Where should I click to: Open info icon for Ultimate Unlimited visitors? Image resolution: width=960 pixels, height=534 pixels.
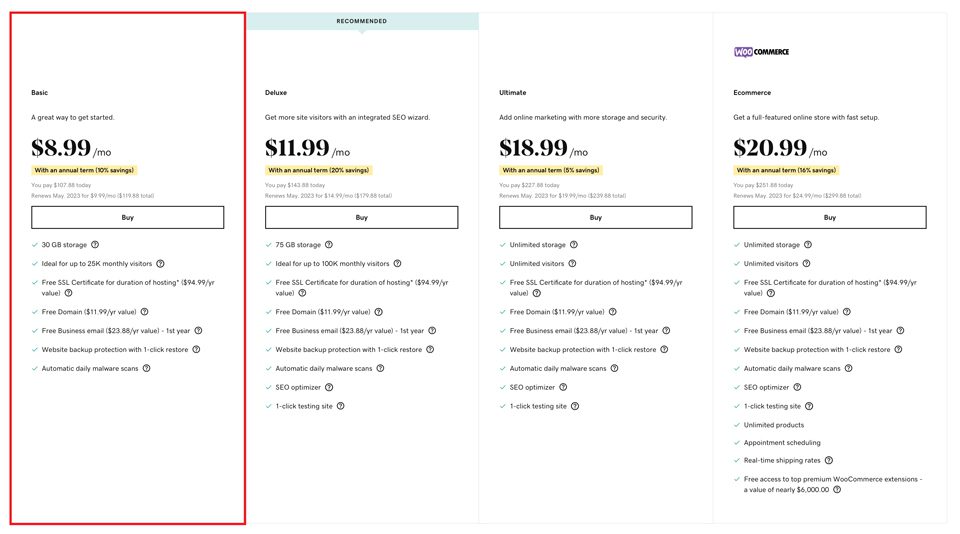coord(573,264)
